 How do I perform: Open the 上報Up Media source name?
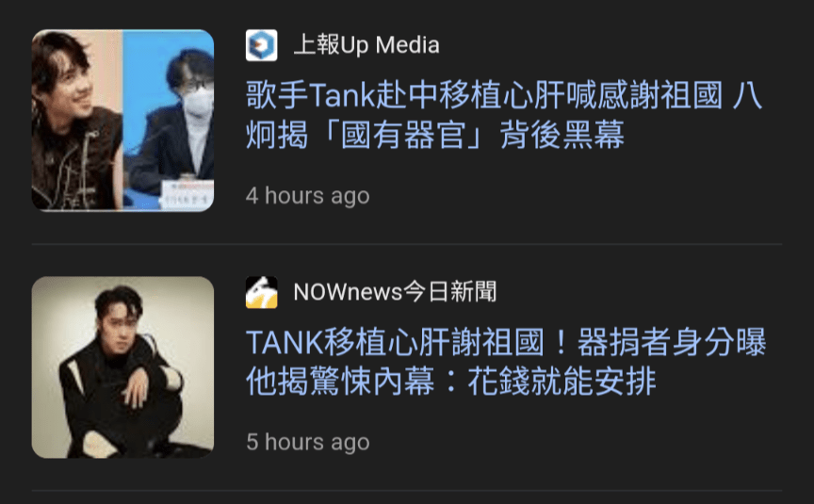[366, 45]
